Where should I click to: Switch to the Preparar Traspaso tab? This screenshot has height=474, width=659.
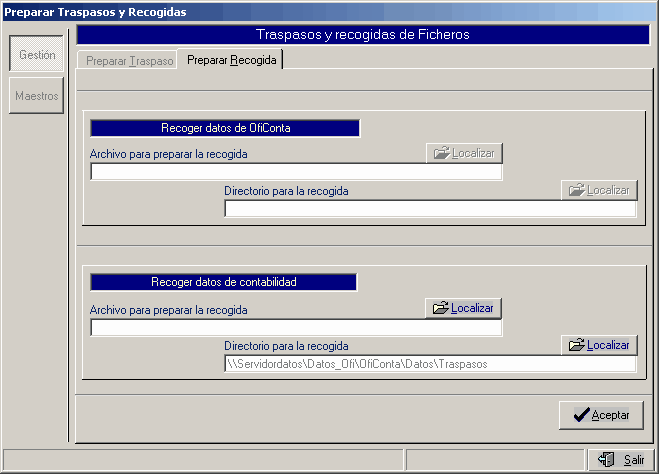(128, 61)
